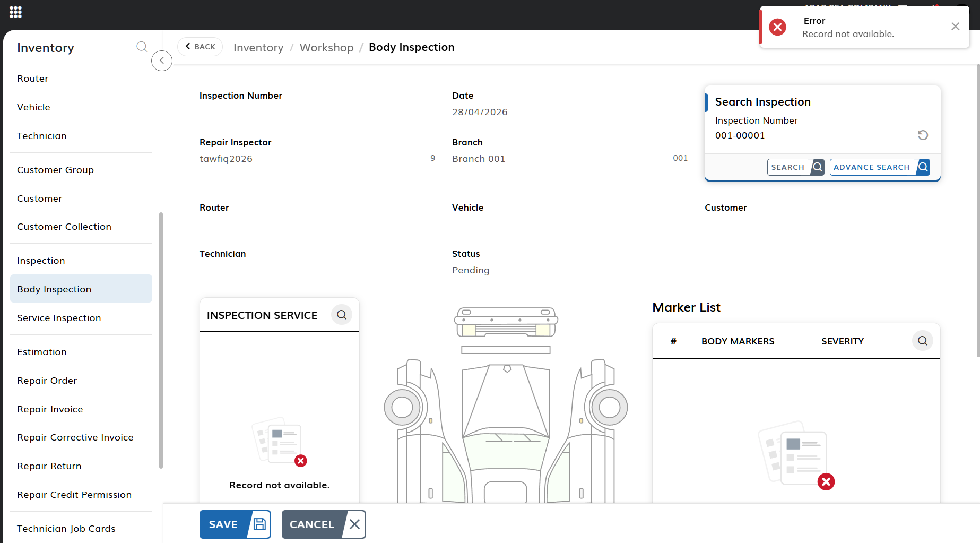Open Repair Return menu item
This screenshot has width=980, height=543.
coord(81,466)
